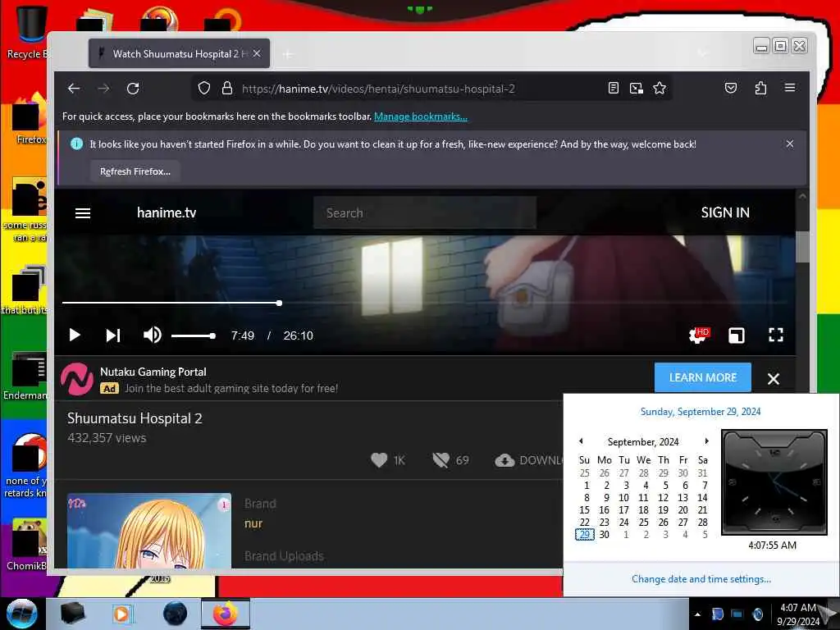Open the Save to Pocket button
The width and height of the screenshot is (840, 630).
point(731,88)
